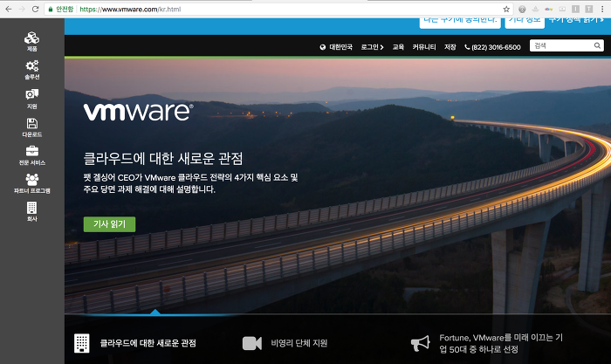
Task: Click the ship-shaped extension icon
Action: [535, 9]
